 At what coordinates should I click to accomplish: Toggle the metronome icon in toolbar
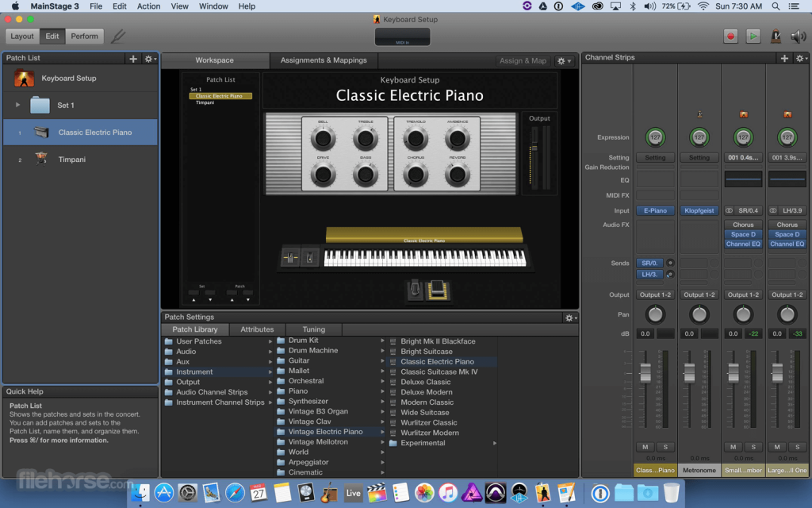pos(776,37)
